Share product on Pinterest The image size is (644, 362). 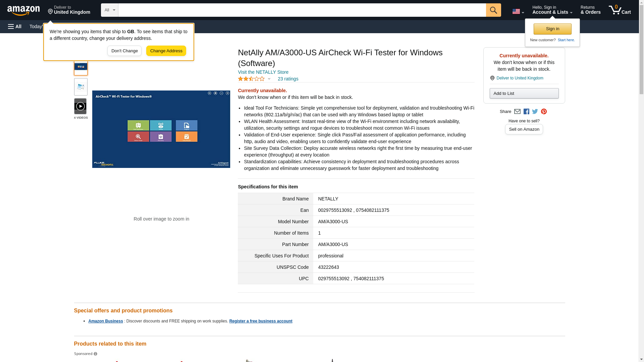(x=544, y=112)
